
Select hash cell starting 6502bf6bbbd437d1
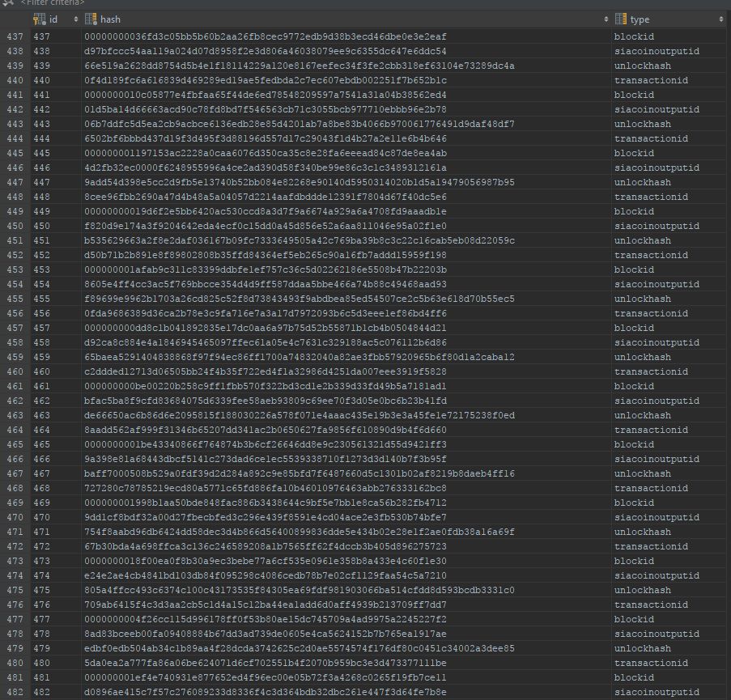click(x=346, y=138)
